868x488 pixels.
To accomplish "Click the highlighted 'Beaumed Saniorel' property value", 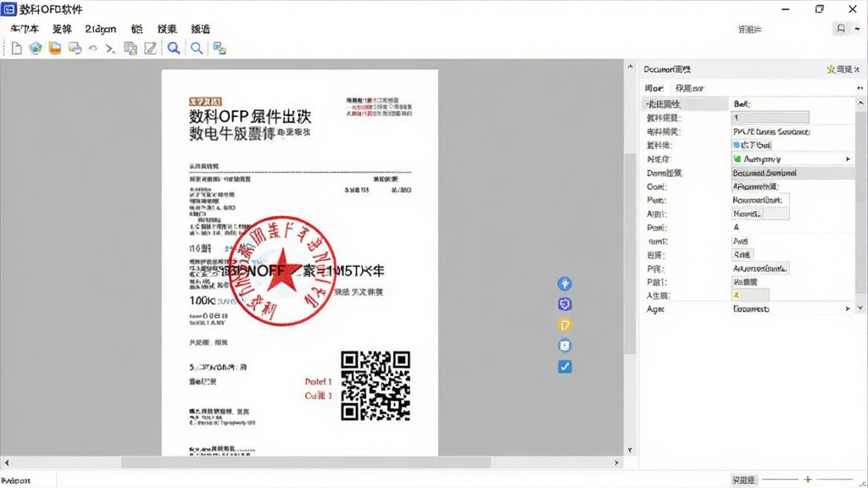I will 793,173.
